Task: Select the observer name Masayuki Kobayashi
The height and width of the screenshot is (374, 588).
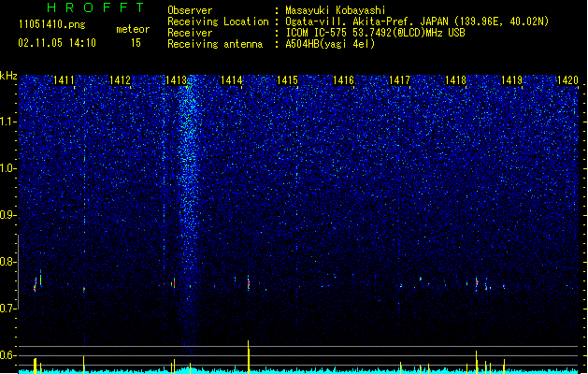Action: coord(336,10)
